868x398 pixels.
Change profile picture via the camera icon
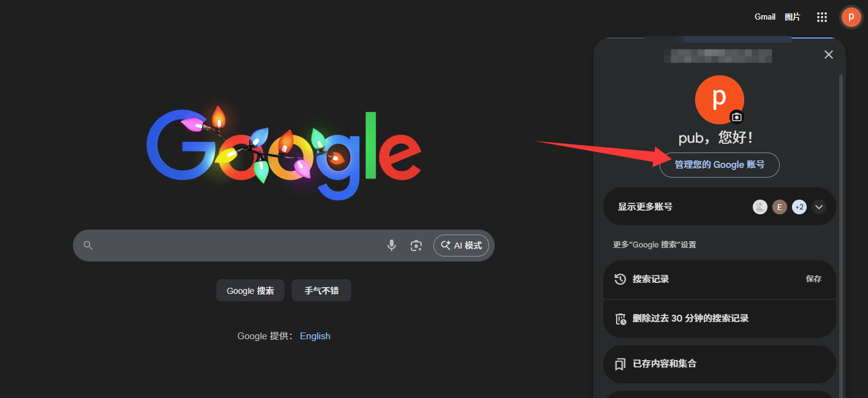pos(737,117)
